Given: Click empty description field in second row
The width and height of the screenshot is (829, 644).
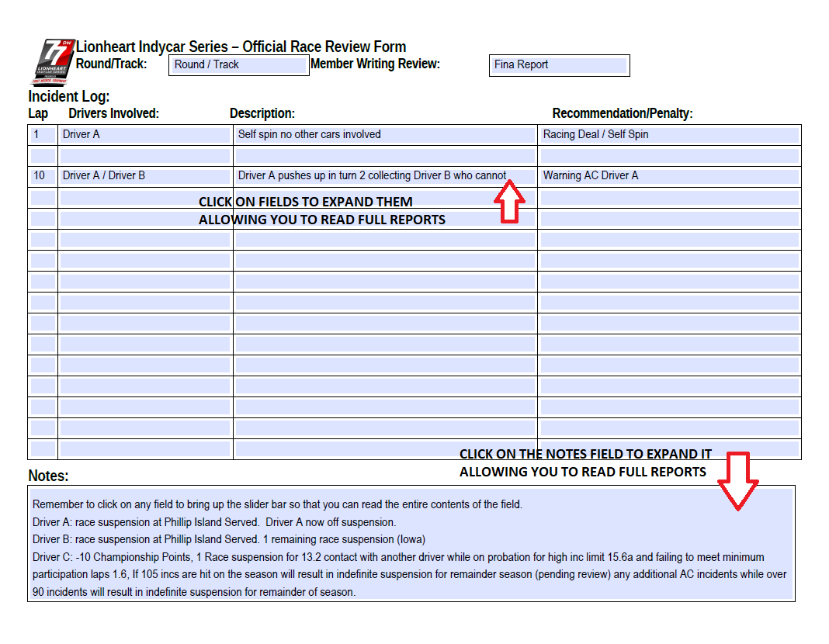Looking at the screenshot, I should tap(385, 156).
